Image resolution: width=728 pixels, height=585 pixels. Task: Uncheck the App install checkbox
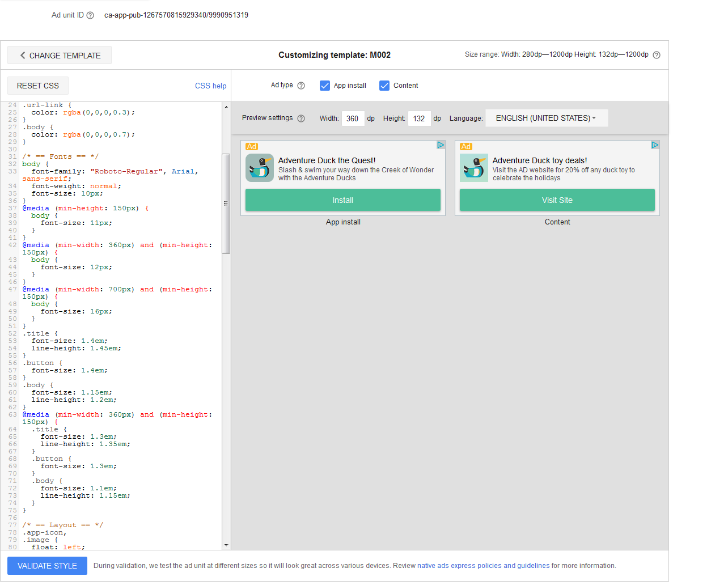tap(325, 86)
